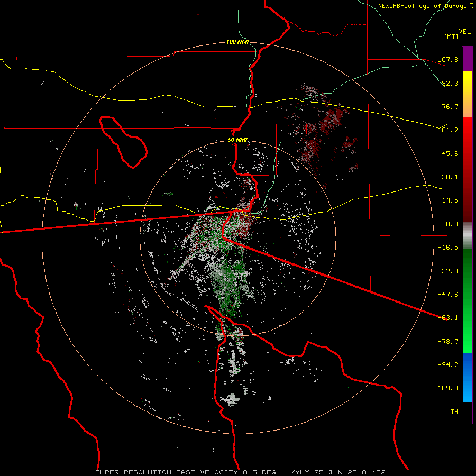This screenshot has width=476, height=476.
Task: Click the Super-Resolution Base Velocity caption
Action: coord(241,472)
